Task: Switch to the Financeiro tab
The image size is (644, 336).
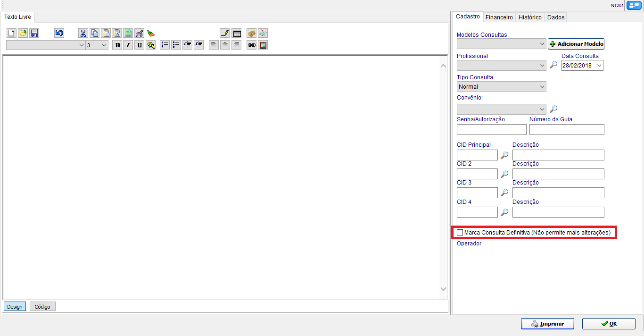Action: [499, 17]
